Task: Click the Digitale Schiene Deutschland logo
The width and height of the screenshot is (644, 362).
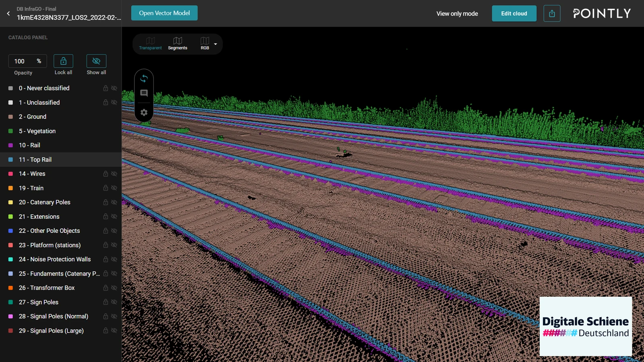Action: click(586, 326)
